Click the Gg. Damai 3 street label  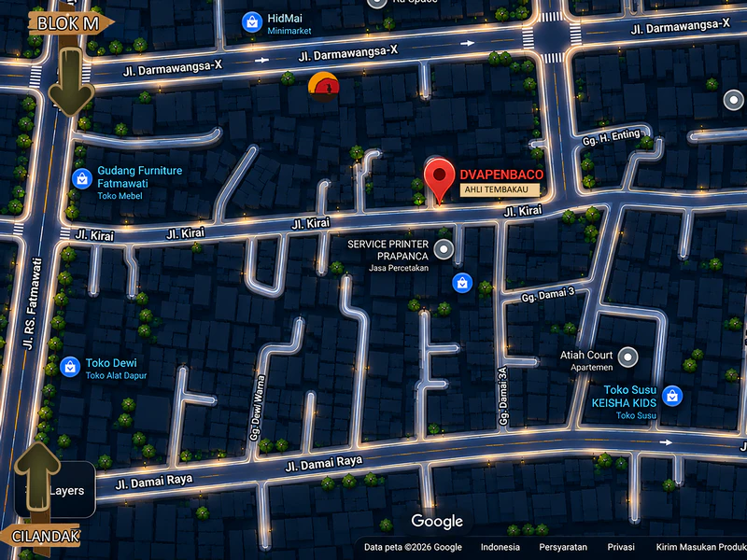548,295
